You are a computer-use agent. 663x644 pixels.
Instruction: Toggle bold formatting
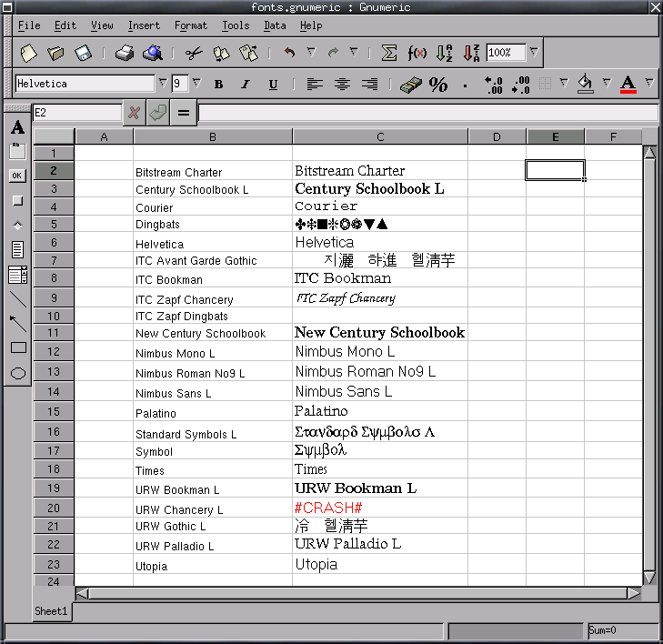(218, 85)
